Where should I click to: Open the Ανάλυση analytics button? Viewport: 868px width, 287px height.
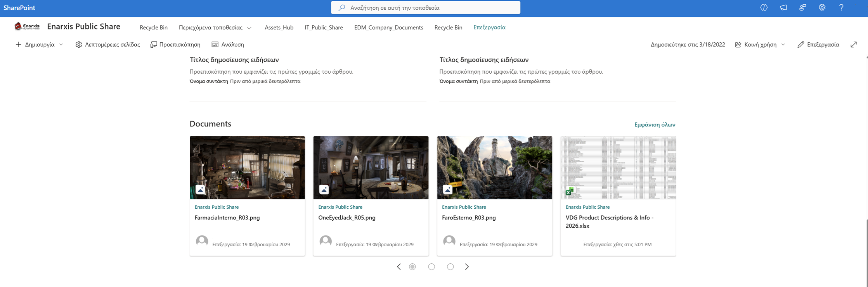(228, 45)
